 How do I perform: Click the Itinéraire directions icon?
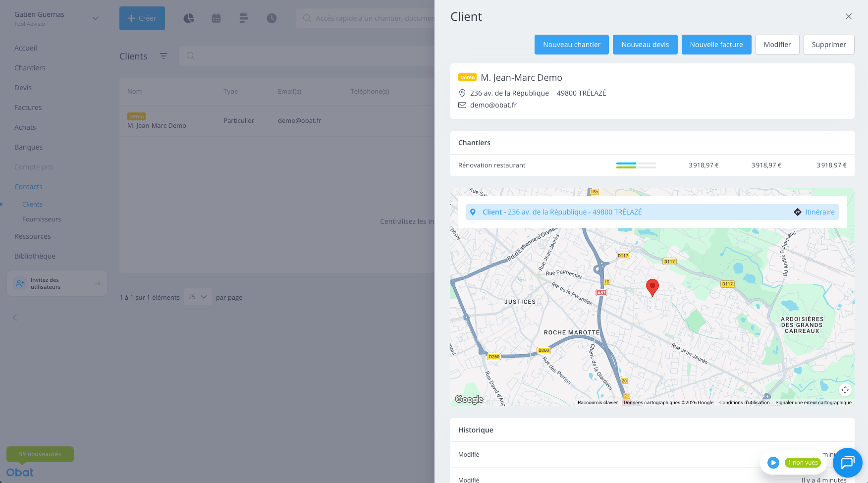click(798, 212)
